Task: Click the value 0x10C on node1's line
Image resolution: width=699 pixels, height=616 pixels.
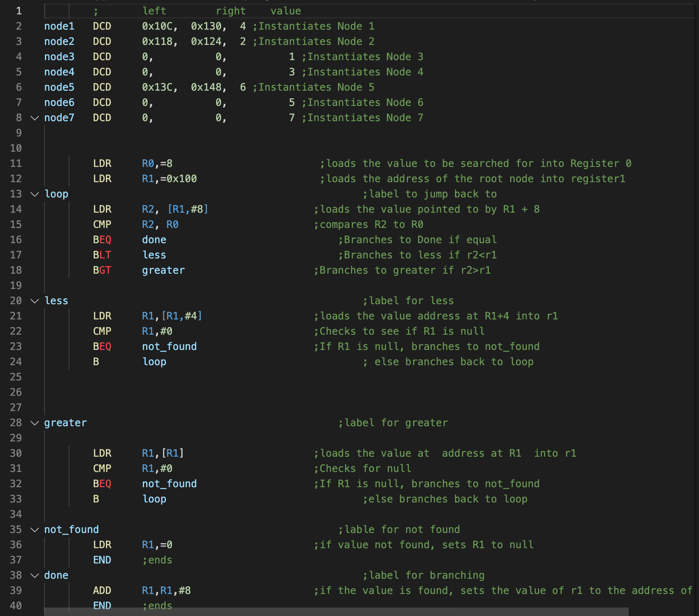Action: point(157,26)
